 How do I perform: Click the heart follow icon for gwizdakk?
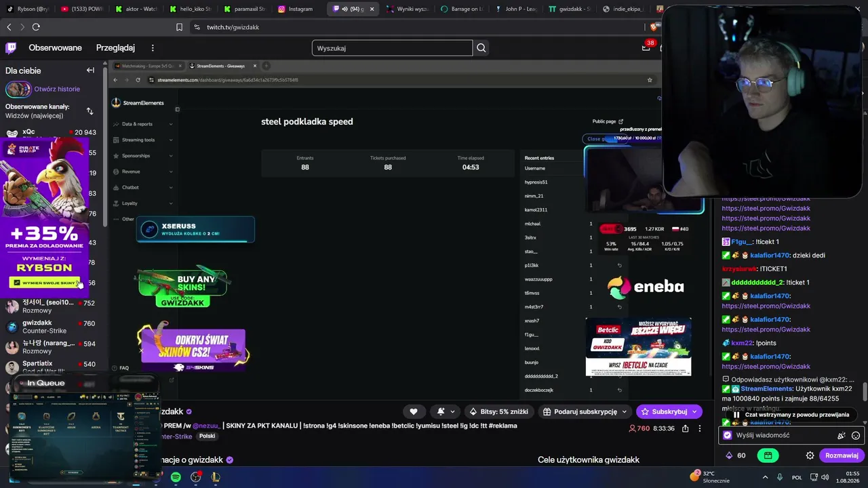[x=414, y=411]
